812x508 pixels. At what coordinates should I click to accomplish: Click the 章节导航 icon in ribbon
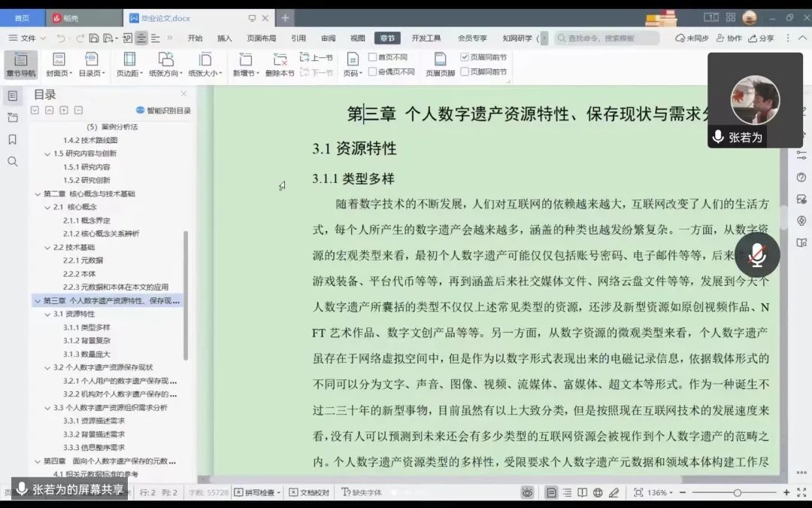pos(20,64)
